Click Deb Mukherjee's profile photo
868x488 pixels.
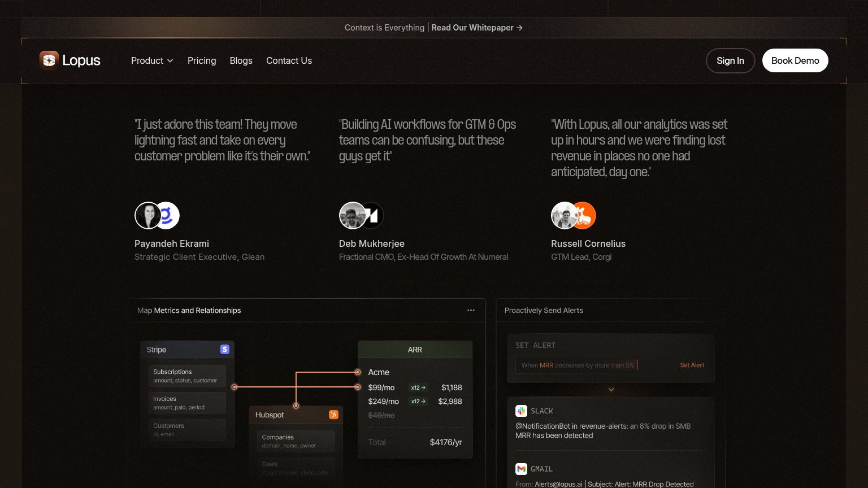352,215
